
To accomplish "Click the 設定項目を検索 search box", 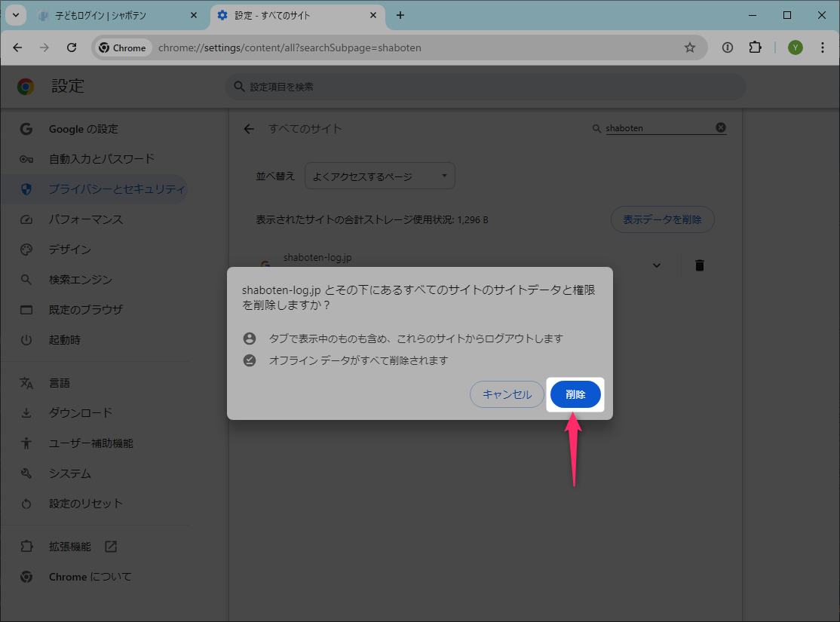I will (486, 87).
